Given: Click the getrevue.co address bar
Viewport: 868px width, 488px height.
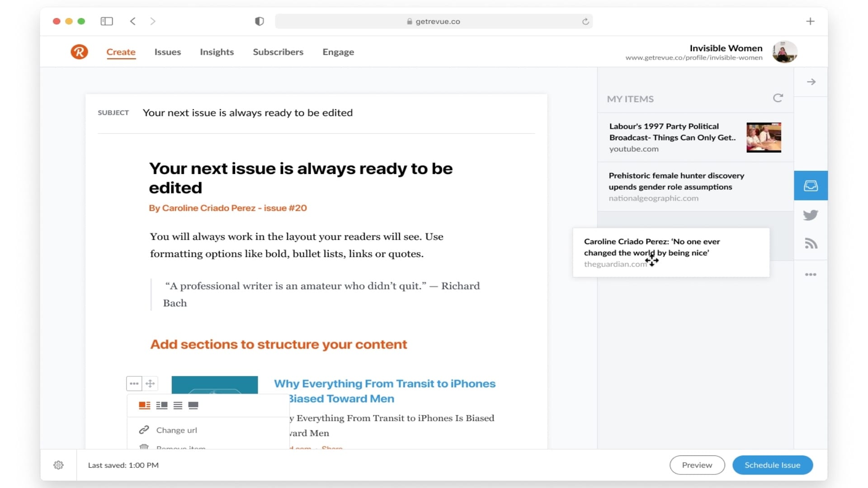Looking at the screenshot, I should click(x=434, y=21).
